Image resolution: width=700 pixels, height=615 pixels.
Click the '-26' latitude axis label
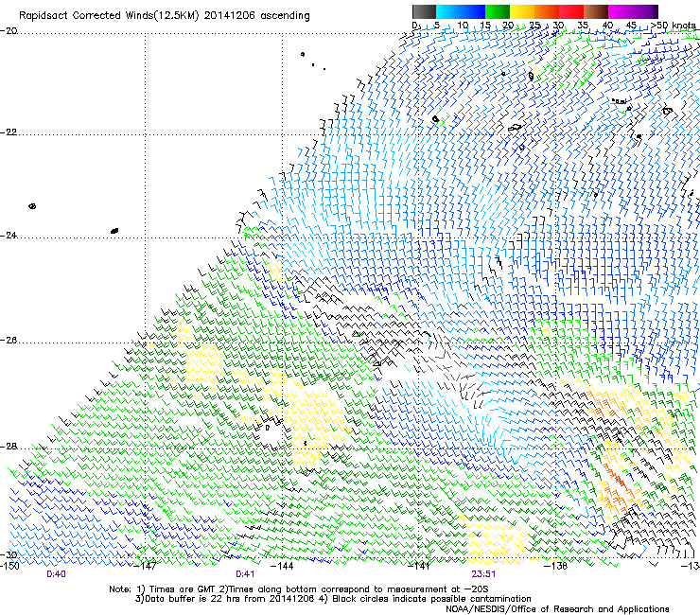(9, 341)
